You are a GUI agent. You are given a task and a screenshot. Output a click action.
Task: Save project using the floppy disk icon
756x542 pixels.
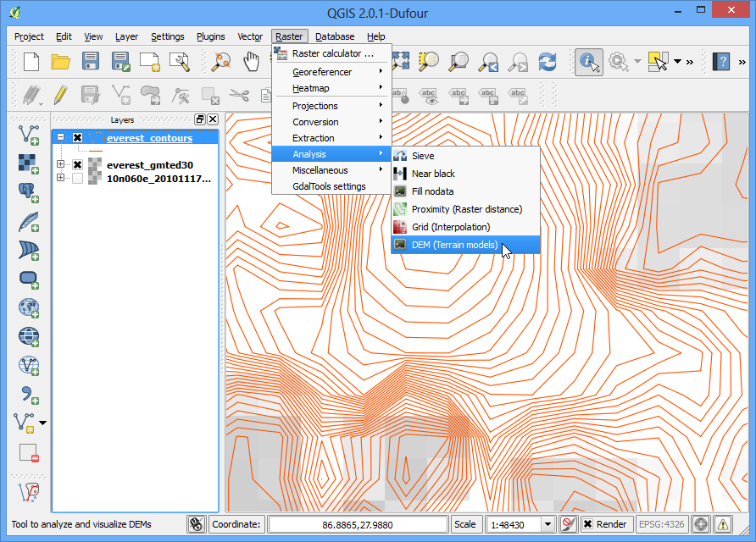pyautogui.click(x=91, y=62)
